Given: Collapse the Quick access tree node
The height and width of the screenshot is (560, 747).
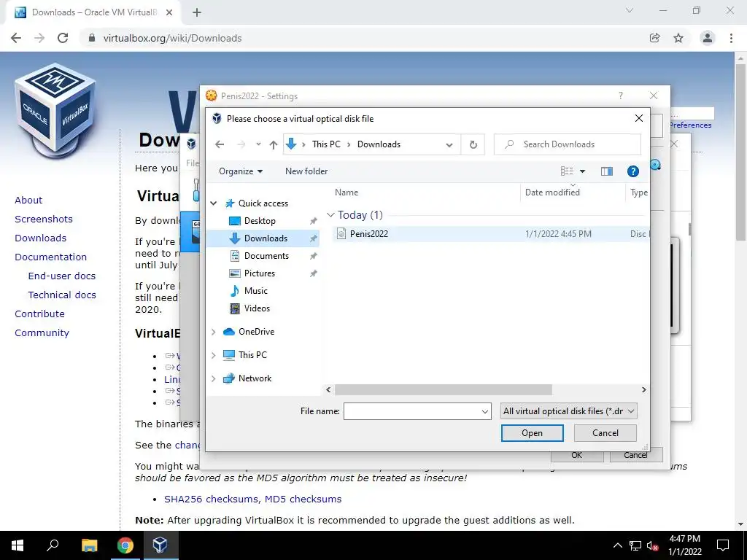Looking at the screenshot, I should (x=214, y=203).
